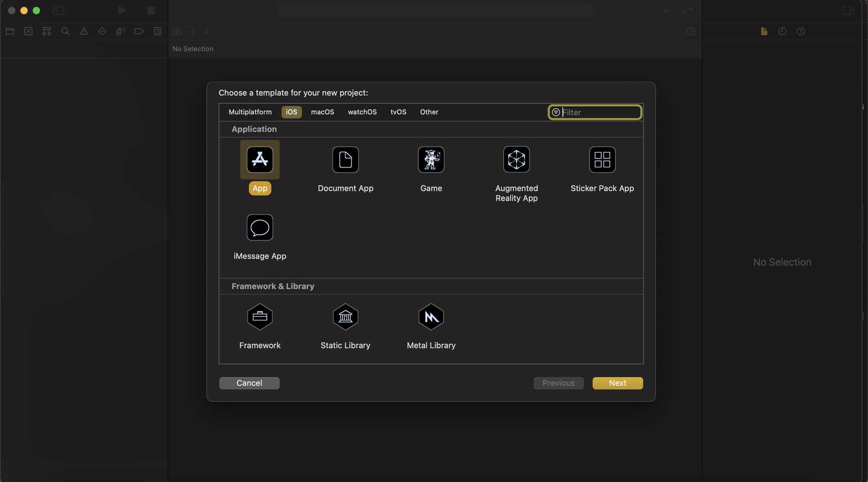868x482 pixels.
Task: Click the 'Application' section header
Action: coord(254,129)
